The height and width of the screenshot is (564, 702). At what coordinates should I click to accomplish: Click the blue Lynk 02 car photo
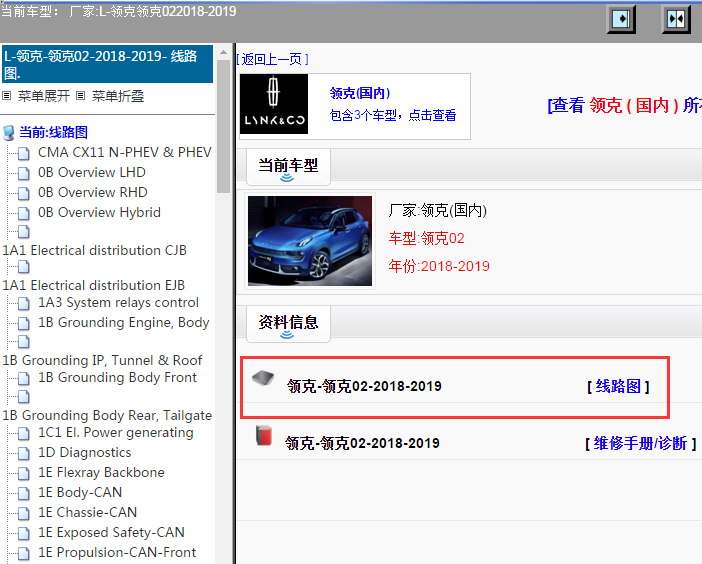click(310, 241)
